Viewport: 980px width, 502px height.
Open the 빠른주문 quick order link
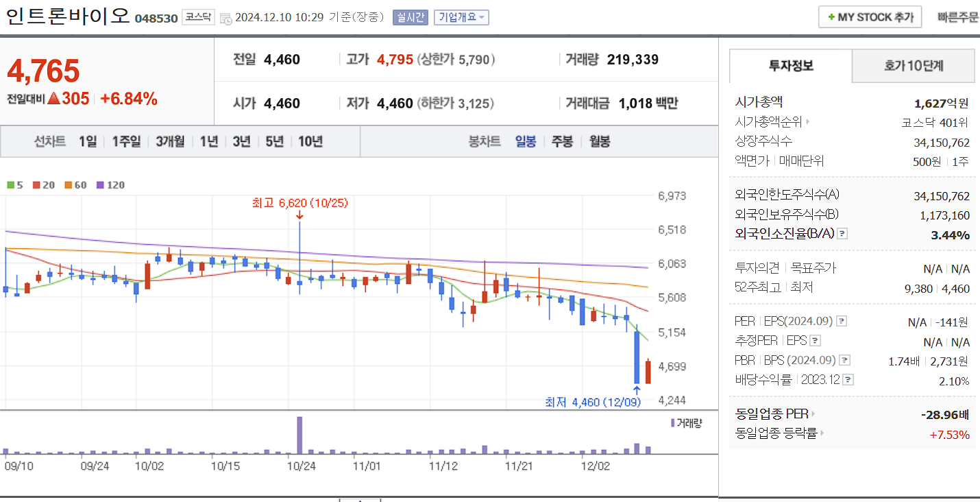pos(958,18)
